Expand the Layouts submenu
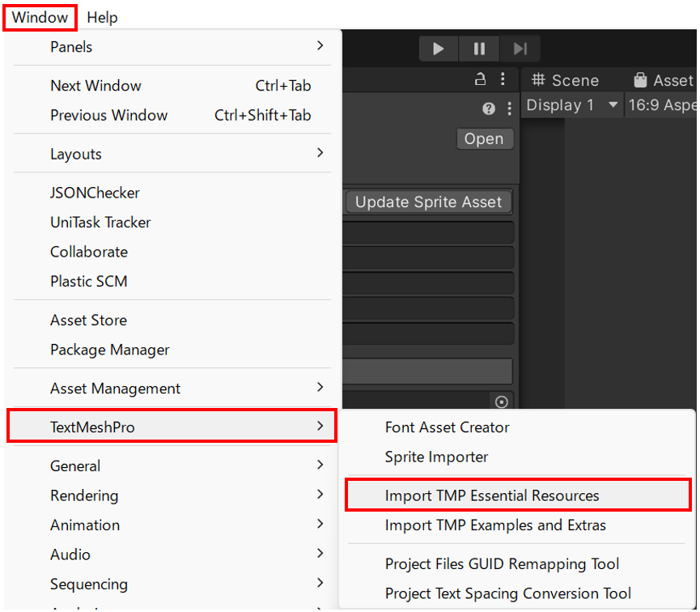Screen dimensions: 700x612 click(x=172, y=154)
